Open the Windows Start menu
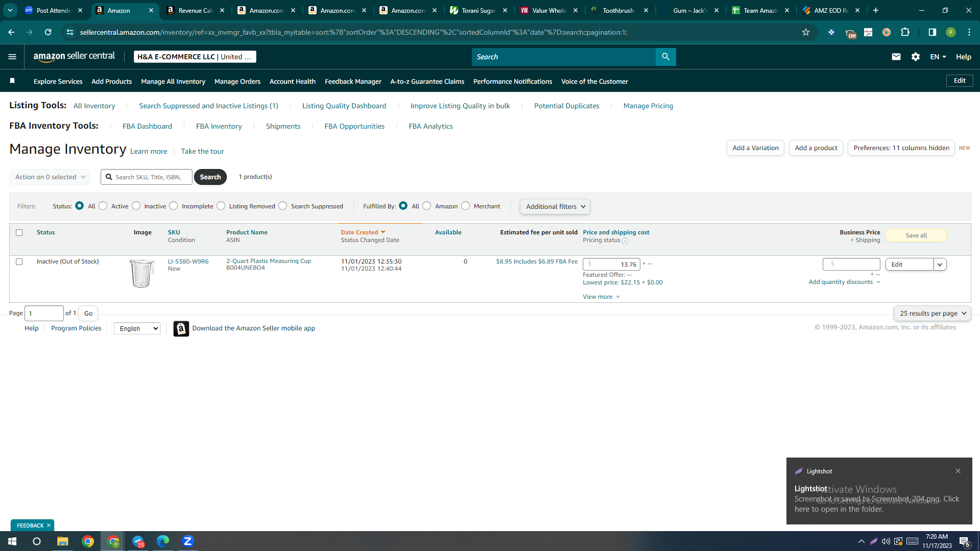This screenshot has height=551, width=980. coord(12,541)
